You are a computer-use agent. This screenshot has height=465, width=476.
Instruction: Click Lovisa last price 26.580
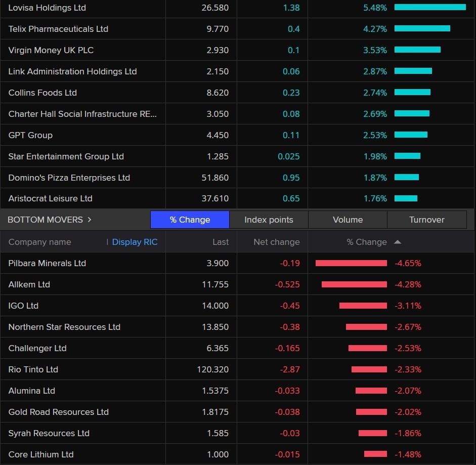click(215, 8)
